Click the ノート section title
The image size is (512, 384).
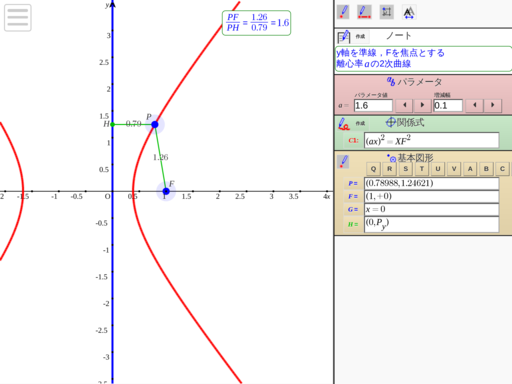pyautogui.click(x=399, y=36)
